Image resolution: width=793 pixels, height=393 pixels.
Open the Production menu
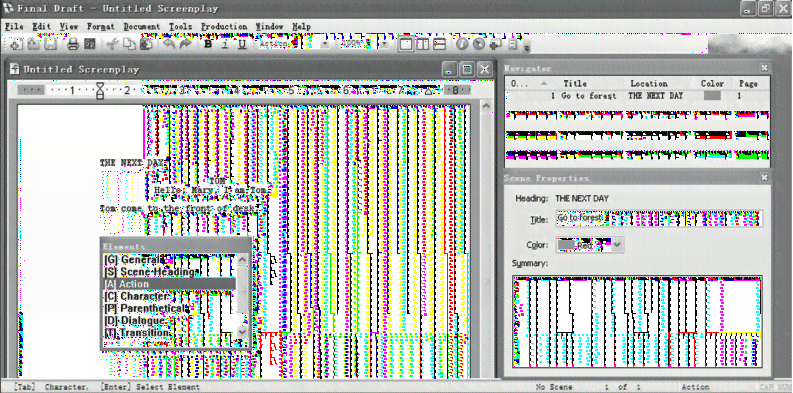tap(224, 26)
